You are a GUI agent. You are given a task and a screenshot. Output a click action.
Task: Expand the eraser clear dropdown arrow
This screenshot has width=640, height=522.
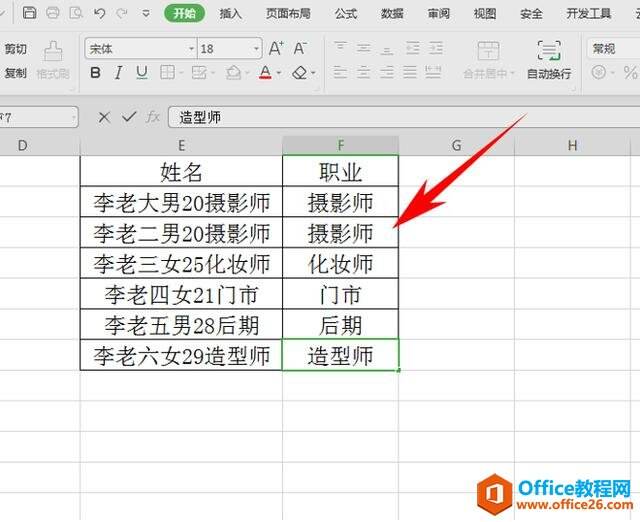click(x=313, y=73)
